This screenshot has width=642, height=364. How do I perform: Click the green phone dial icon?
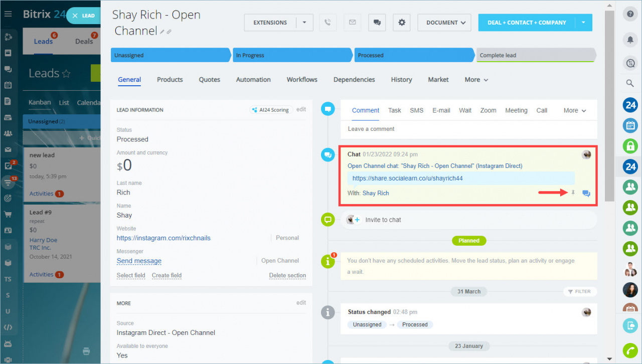(x=630, y=350)
